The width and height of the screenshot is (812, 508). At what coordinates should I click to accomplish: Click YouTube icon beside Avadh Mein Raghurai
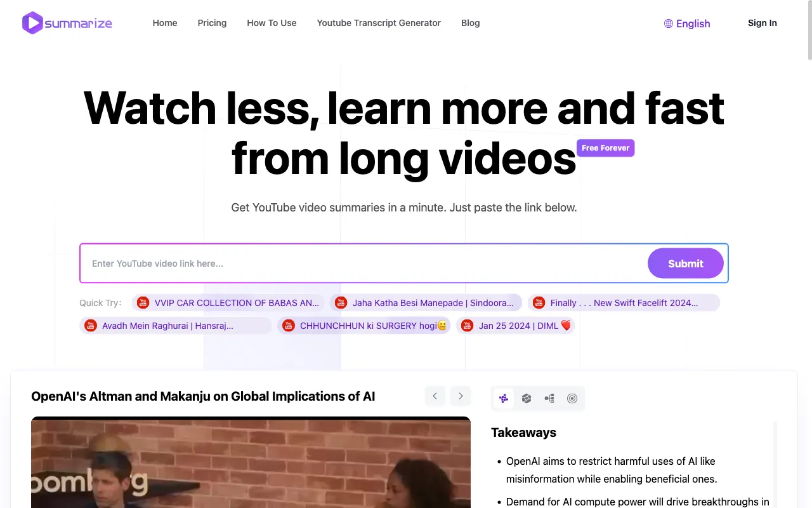[91, 326]
